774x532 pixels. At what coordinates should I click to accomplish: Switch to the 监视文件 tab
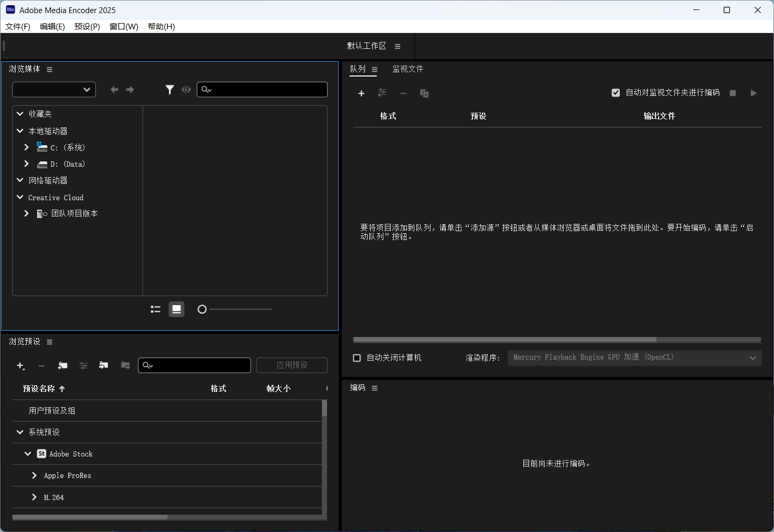point(408,69)
